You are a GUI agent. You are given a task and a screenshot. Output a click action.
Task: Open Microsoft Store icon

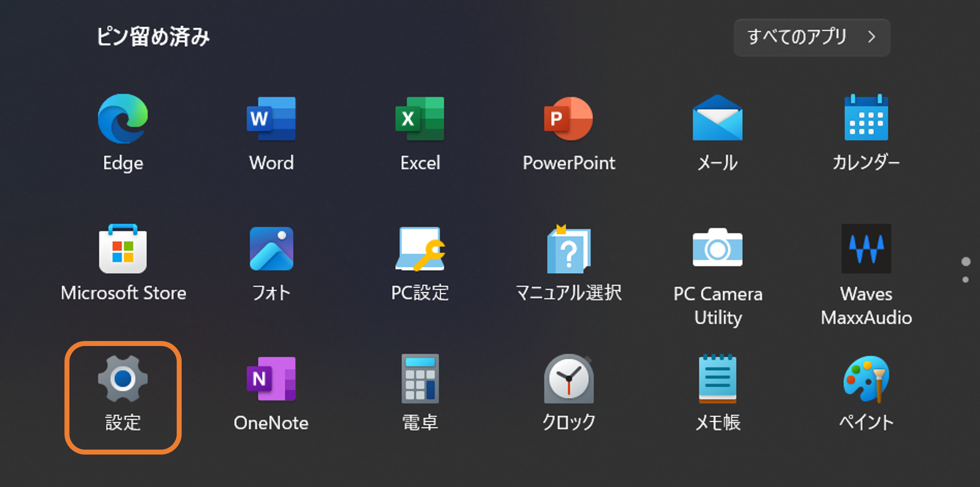[x=123, y=249]
